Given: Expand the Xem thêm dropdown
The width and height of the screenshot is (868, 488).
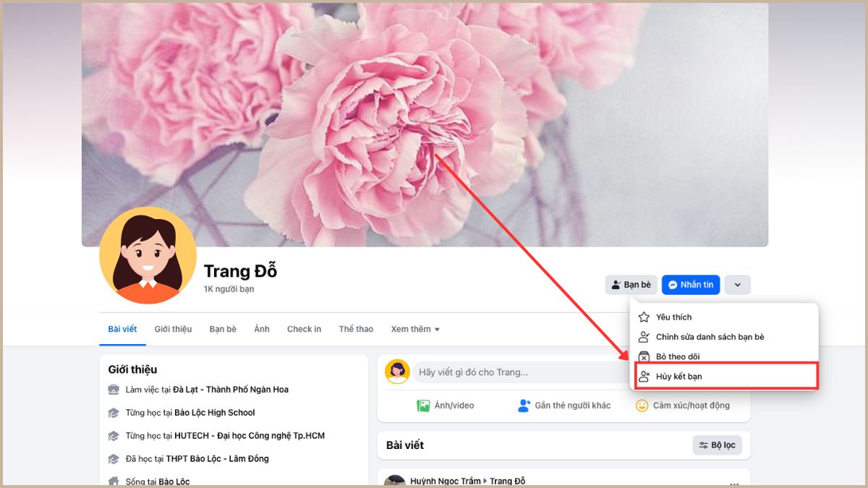Looking at the screenshot, I should (415, 329).
